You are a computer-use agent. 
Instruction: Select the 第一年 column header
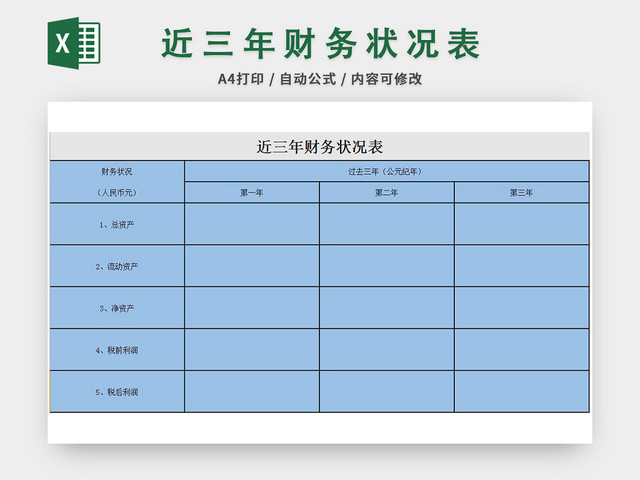point(252,192)
